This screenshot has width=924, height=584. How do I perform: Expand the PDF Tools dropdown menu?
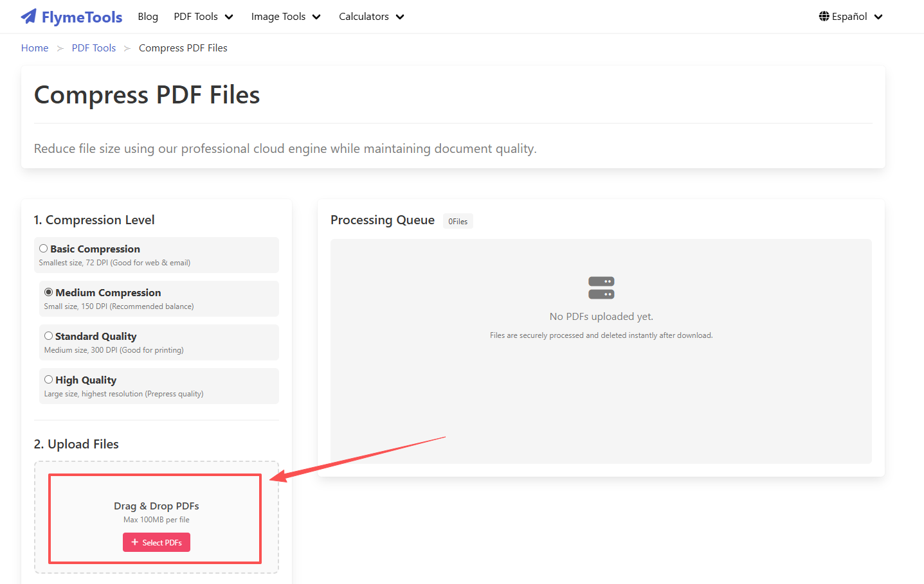coord(203,17)
